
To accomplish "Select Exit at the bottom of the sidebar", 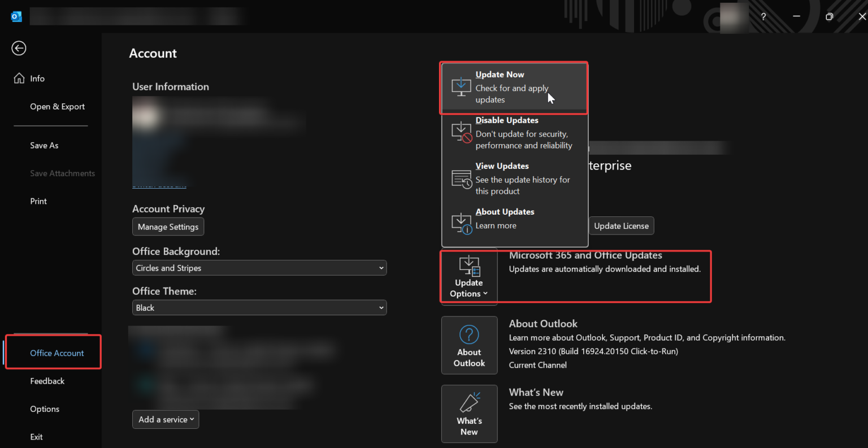I will pos(36,437).
